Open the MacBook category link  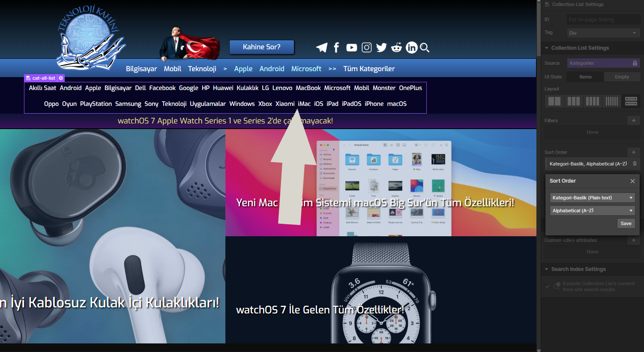[308, 88]
